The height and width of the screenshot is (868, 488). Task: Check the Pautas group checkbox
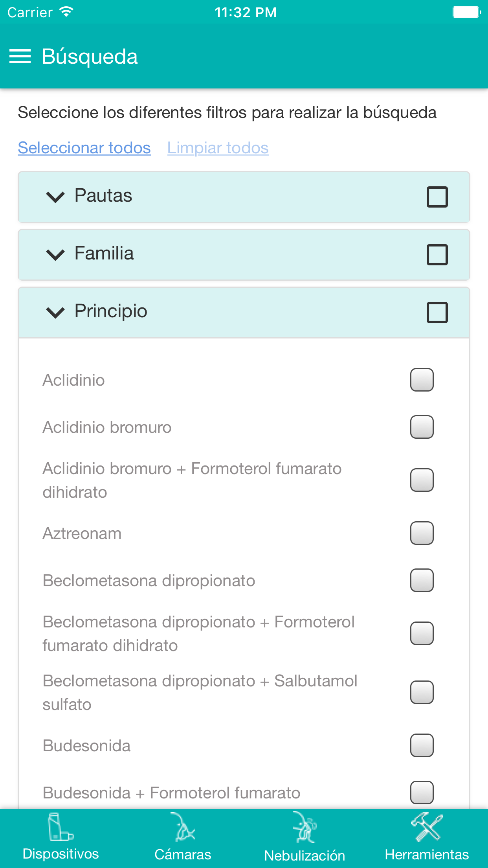pyautogui.click(x=437, y=197)
